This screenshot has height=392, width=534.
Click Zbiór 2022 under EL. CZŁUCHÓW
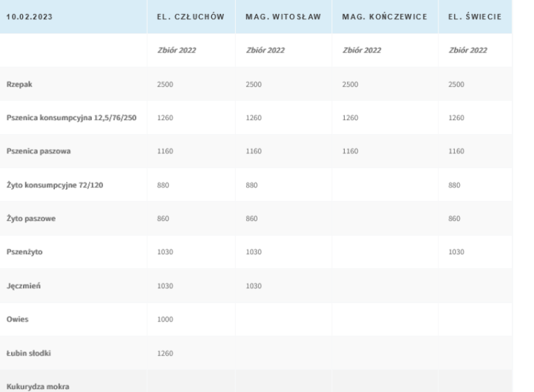[x=175, y=50]
